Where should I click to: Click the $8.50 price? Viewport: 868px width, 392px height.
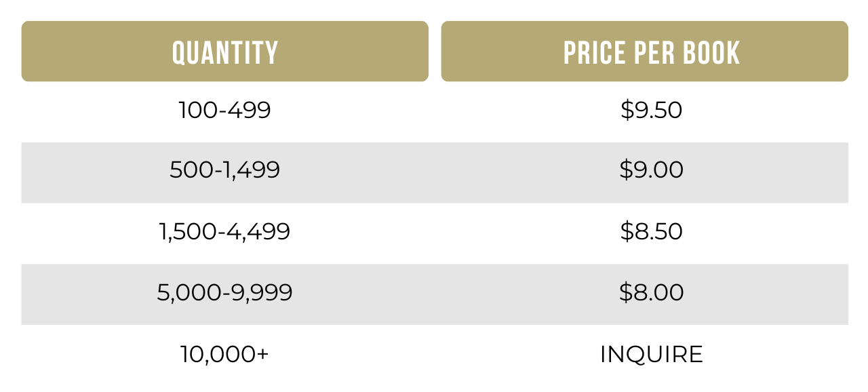(x=651, y=232)
